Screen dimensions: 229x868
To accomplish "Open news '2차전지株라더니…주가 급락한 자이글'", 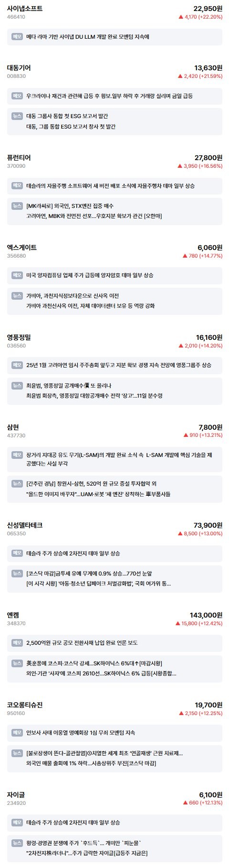I will (x=87, y=853).
